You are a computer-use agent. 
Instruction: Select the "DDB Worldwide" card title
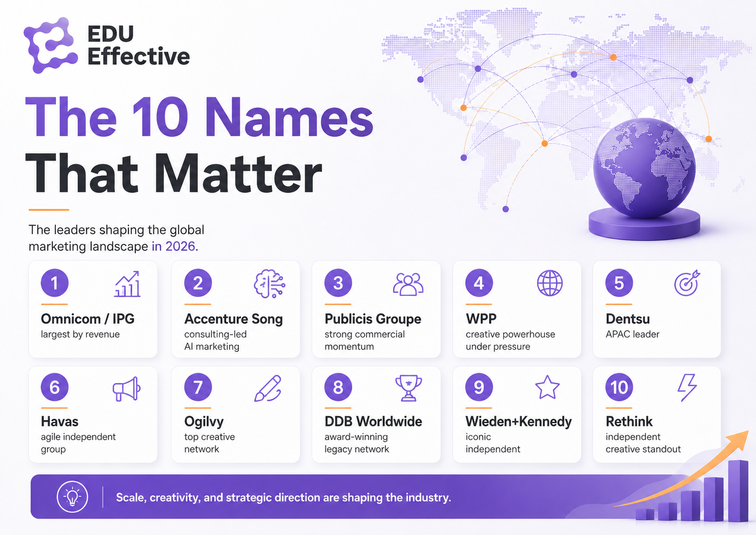pyautogui.click(x=373, y=421)
